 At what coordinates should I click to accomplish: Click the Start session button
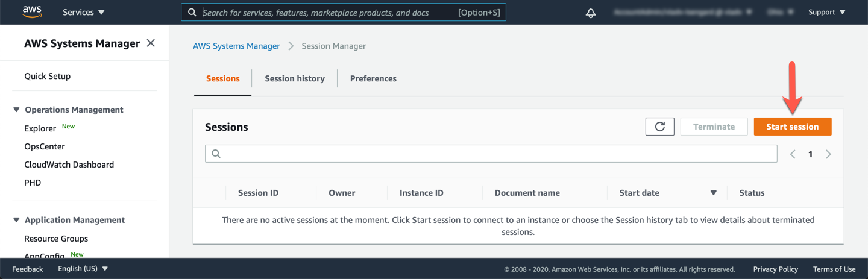click(793, 127)
